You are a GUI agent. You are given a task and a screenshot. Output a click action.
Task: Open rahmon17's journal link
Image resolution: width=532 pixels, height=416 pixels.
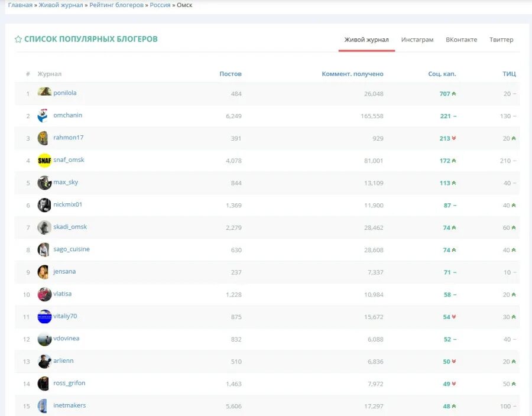click(69, 137)
